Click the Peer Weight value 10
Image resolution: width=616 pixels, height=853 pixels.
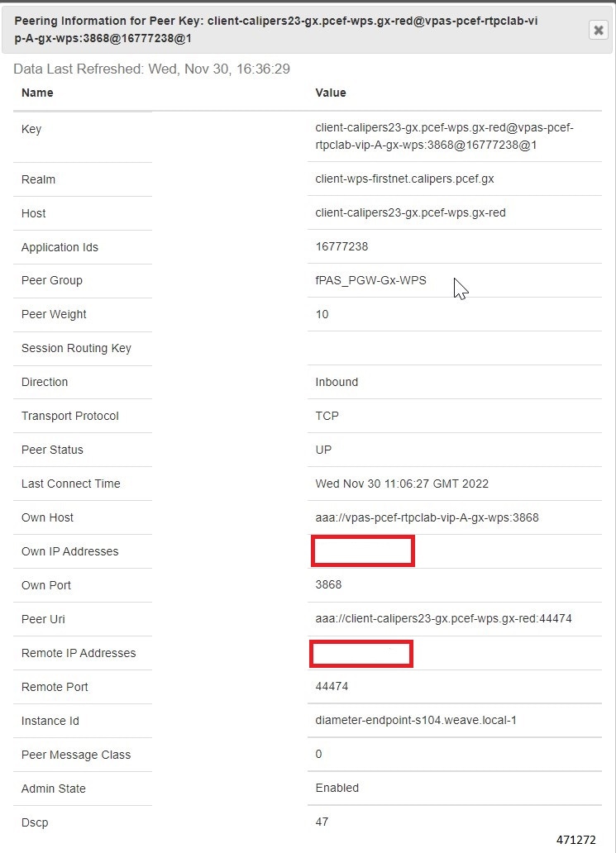pos(322,314)
